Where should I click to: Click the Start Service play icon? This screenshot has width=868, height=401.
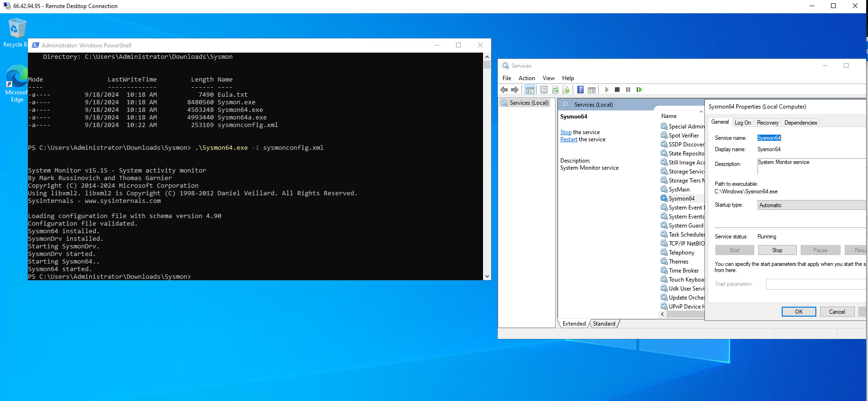click(607, 90)
